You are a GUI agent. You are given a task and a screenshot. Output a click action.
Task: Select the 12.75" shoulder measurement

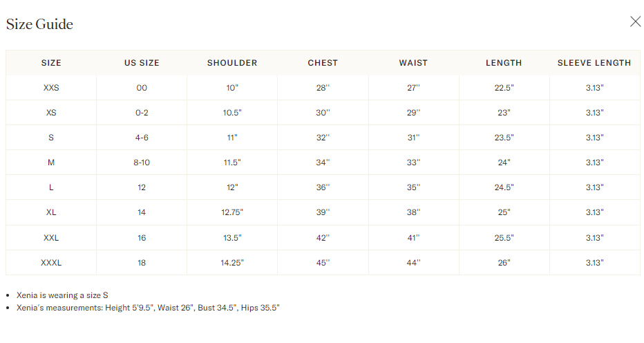[232, 212]
